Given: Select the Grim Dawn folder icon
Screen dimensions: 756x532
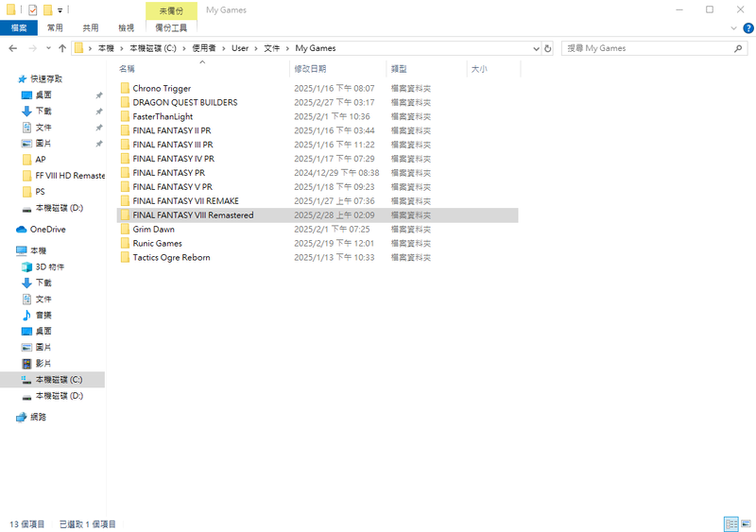Looking at the screenshot, I should click(126, 229).
